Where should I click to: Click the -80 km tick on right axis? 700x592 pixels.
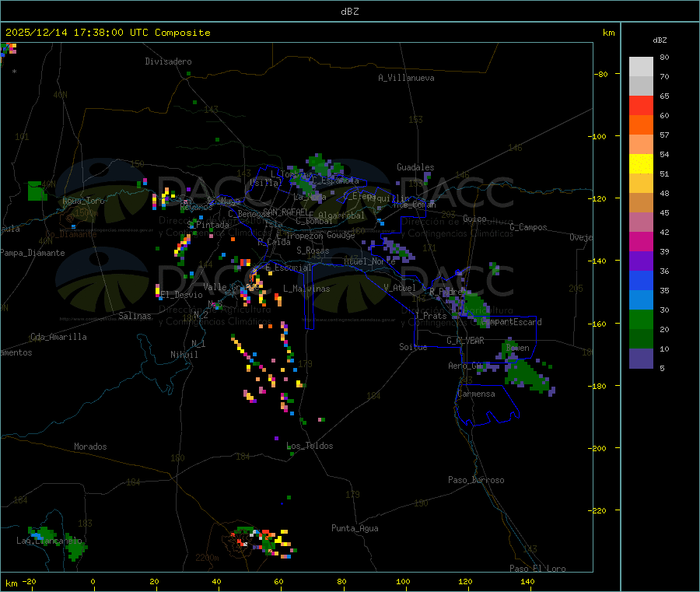coord(600,74)
